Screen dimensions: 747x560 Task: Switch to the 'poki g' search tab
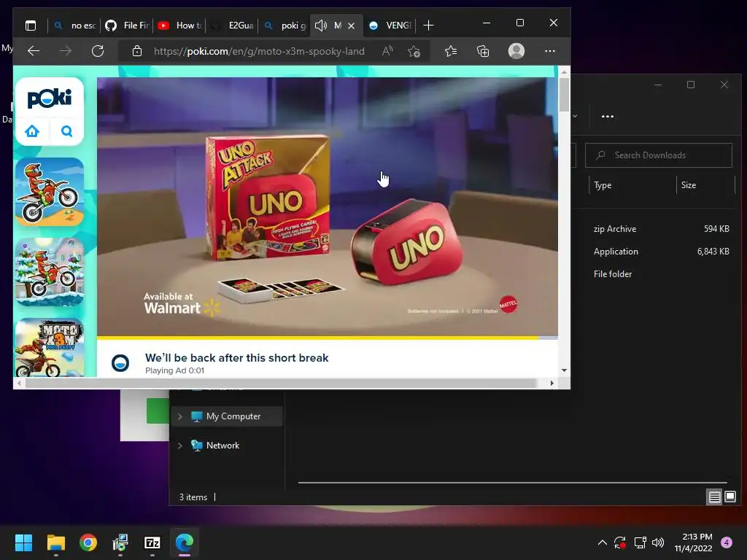[284, 26]
